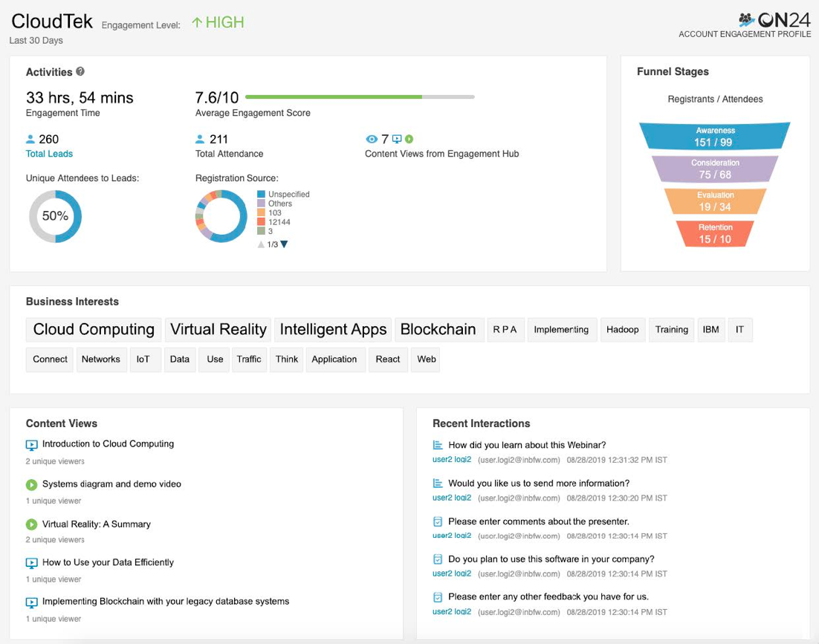Select the R P A interest tag
The height and width of the screenshot is (644, 819).
tap(505, 329)
